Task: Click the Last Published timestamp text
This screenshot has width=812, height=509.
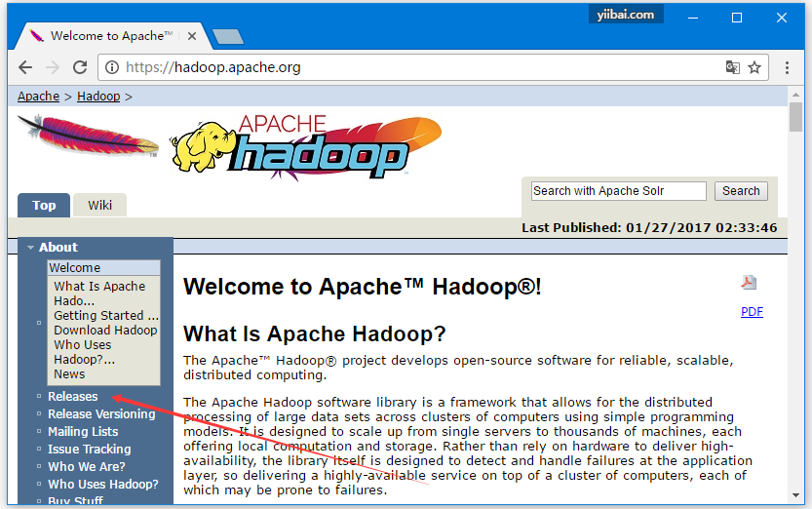Action: [649, 228]
